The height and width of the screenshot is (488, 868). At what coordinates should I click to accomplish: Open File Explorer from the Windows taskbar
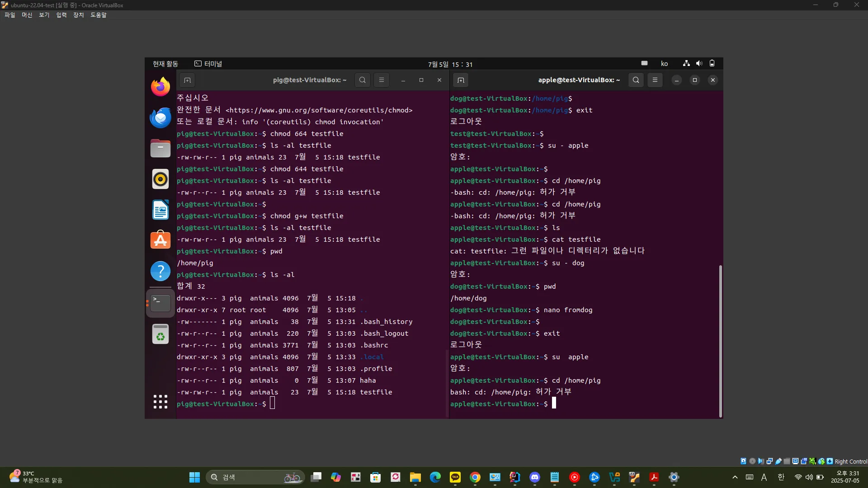(415, 477)
